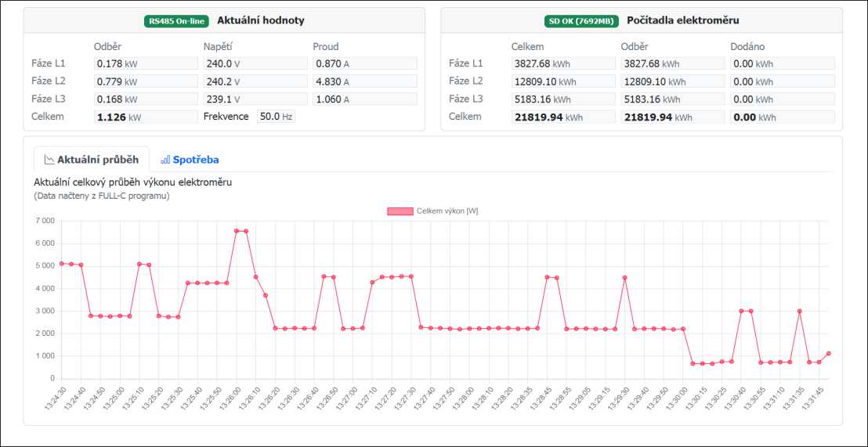
Task: Select Fáze L3 Dodáno field 0.00 kWh
Action: (x=782, y=99)
